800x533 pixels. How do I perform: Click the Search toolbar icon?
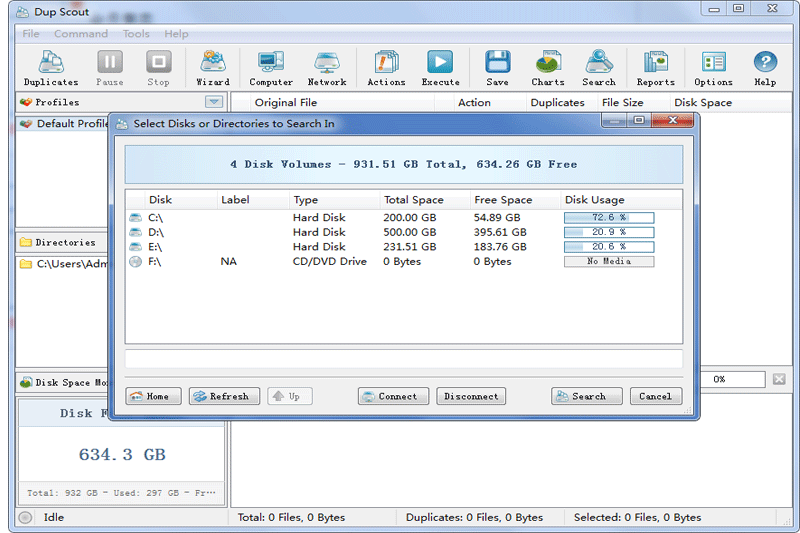coord(599,68)
